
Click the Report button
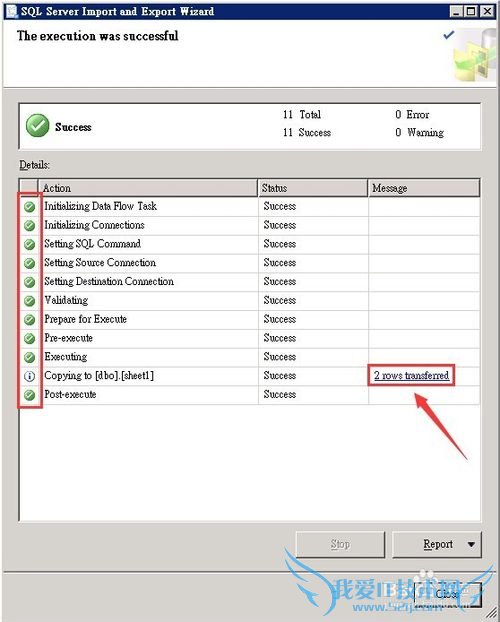pyautogui.click(x=437, y=545)
